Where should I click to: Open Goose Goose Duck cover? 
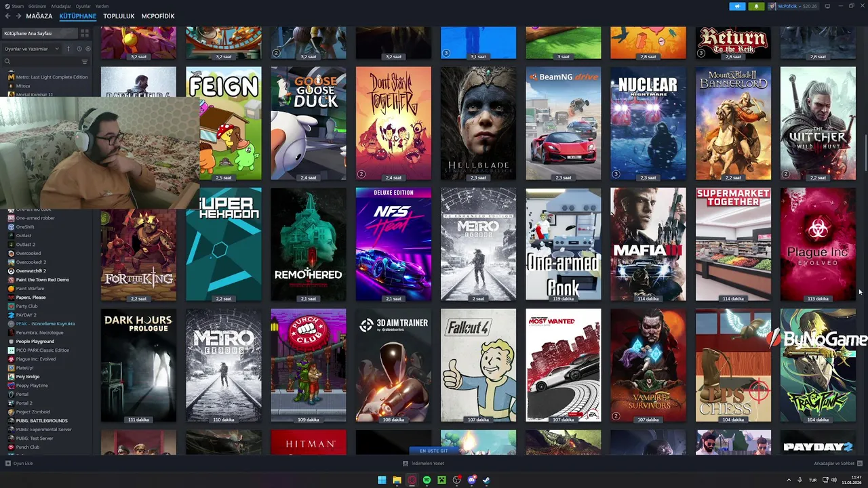309,123
